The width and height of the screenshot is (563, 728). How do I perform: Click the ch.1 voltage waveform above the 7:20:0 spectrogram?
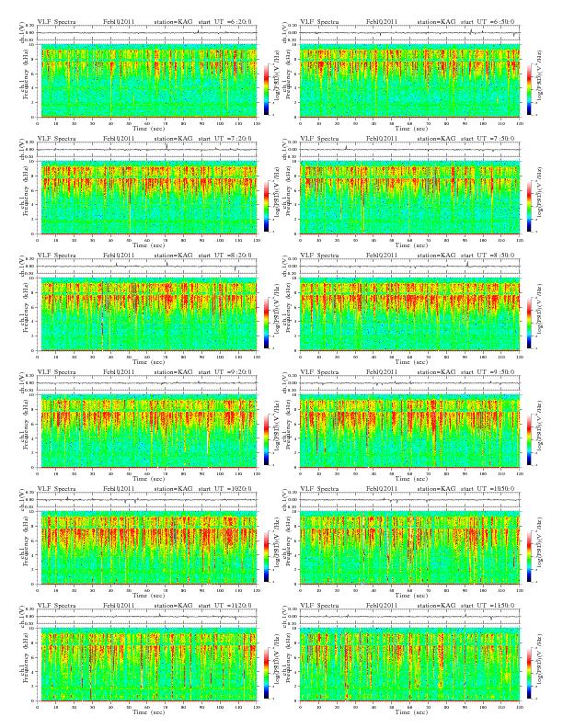point(147,150)
